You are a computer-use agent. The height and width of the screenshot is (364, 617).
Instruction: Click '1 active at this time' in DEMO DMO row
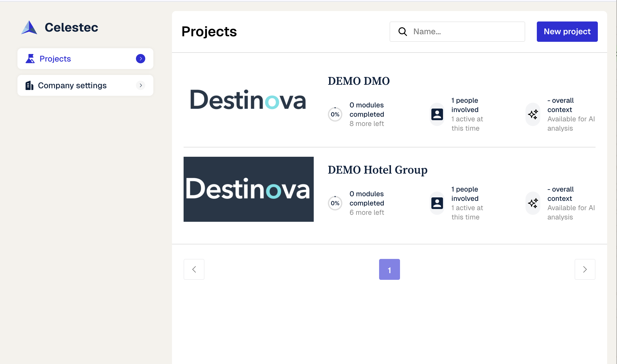[x=467, y=124]
